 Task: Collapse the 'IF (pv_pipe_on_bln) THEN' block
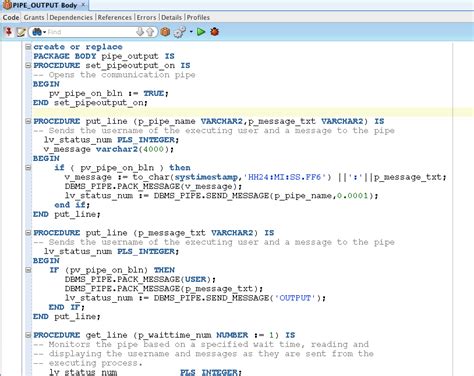[28, 270]
